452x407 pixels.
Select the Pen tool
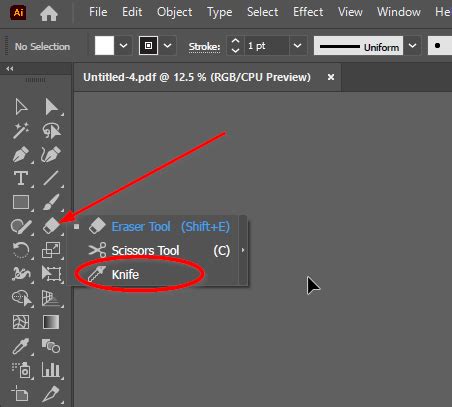pos(21,154)
